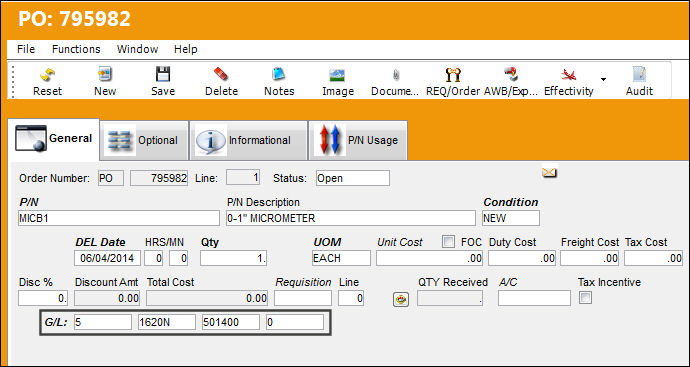Switch to the Optional tab
This screenshot has height=367, width=690.
click(144, 140)
